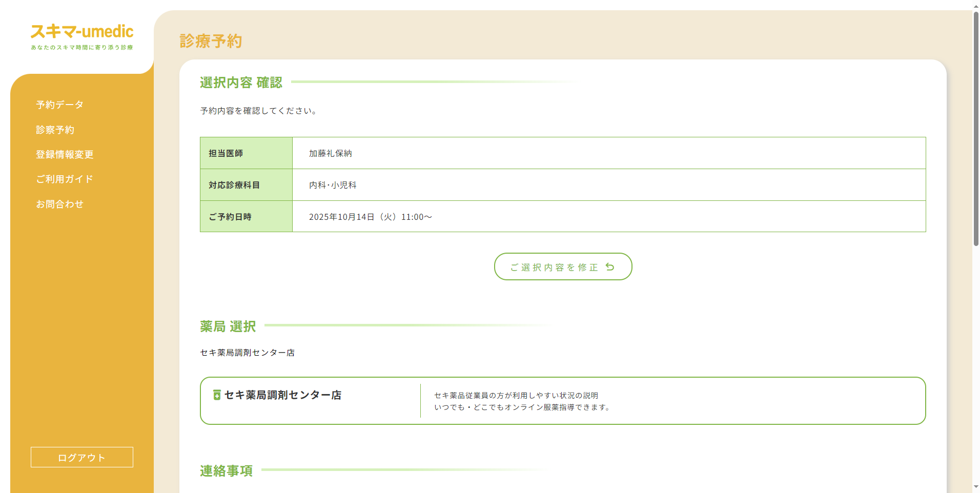The width and height of the screenshot is (980, 493).
Task: Click the 診療予約 page title
Action: click(x=211, y=41)
